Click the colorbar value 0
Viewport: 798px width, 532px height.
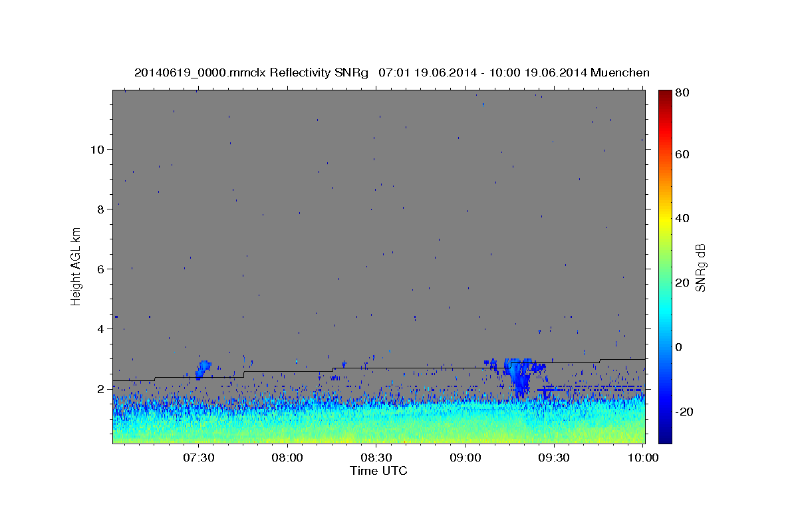tap(679, 346)
